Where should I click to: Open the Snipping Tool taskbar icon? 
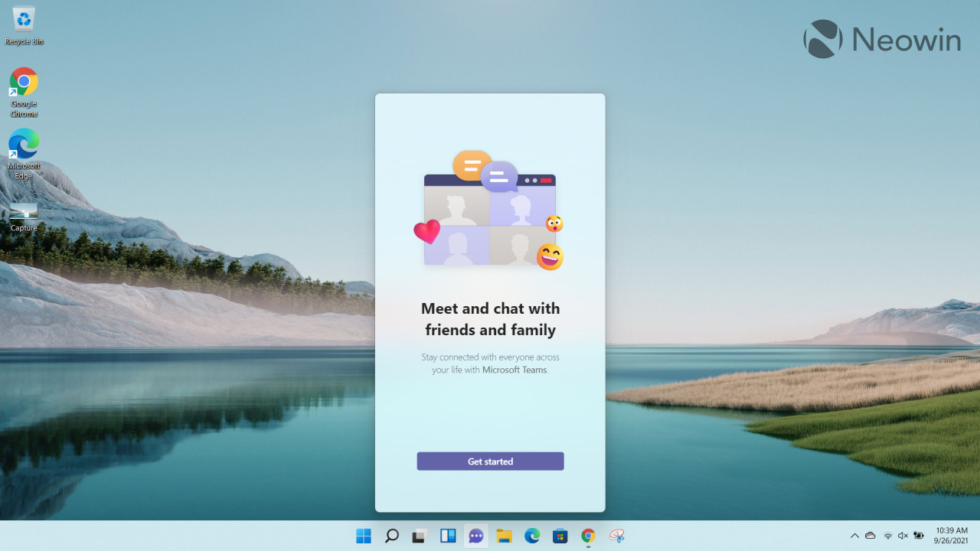click(616, 536)
